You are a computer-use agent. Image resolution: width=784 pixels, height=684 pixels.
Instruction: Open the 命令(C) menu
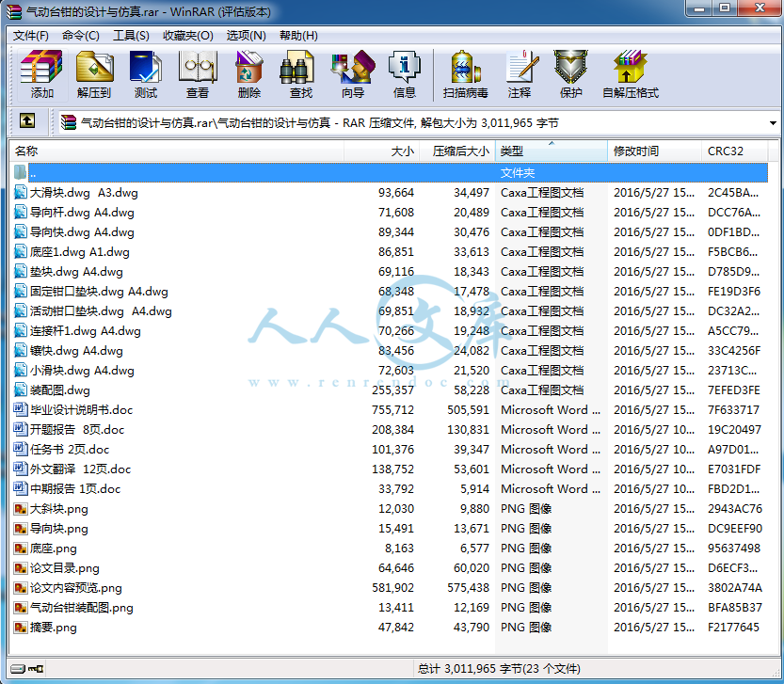81,36
